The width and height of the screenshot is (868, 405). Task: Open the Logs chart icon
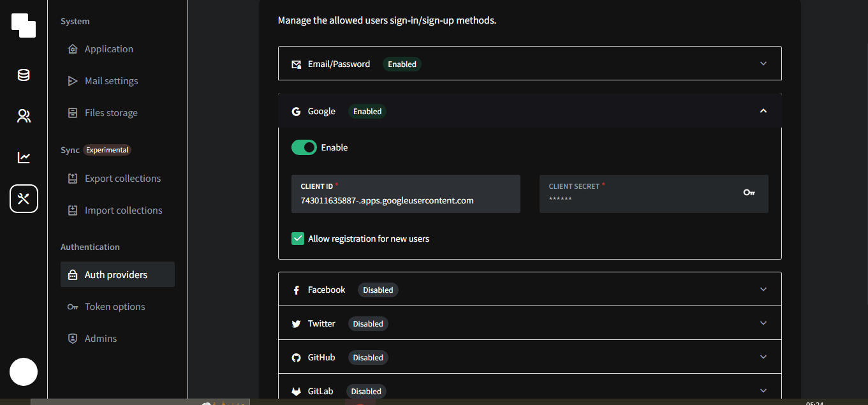(x=24, y=157)
